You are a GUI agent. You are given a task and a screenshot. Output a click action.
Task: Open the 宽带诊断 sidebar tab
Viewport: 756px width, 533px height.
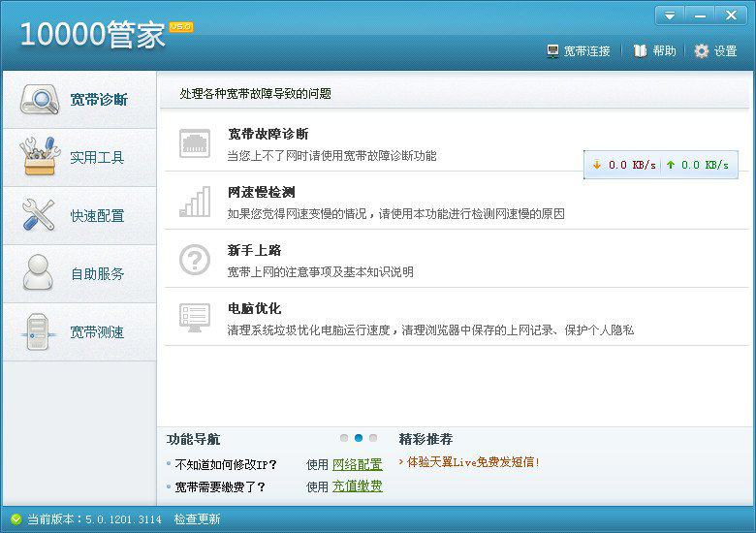click(x=79, y=100)
